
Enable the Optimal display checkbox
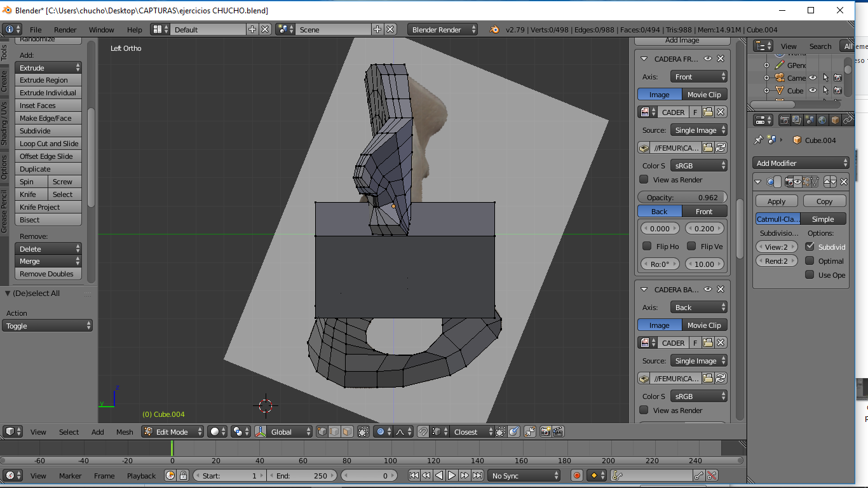point(810,261)
